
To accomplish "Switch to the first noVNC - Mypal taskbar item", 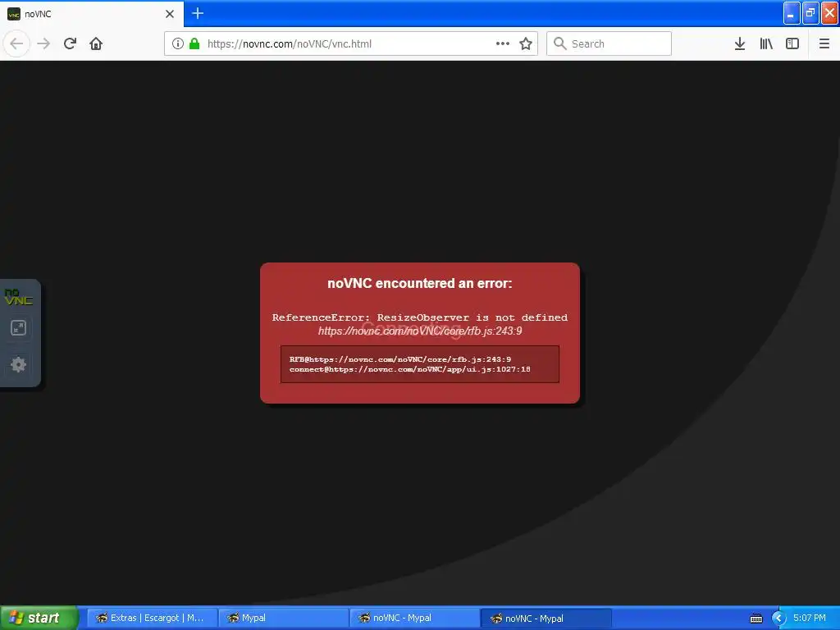I will coord(415,618).
